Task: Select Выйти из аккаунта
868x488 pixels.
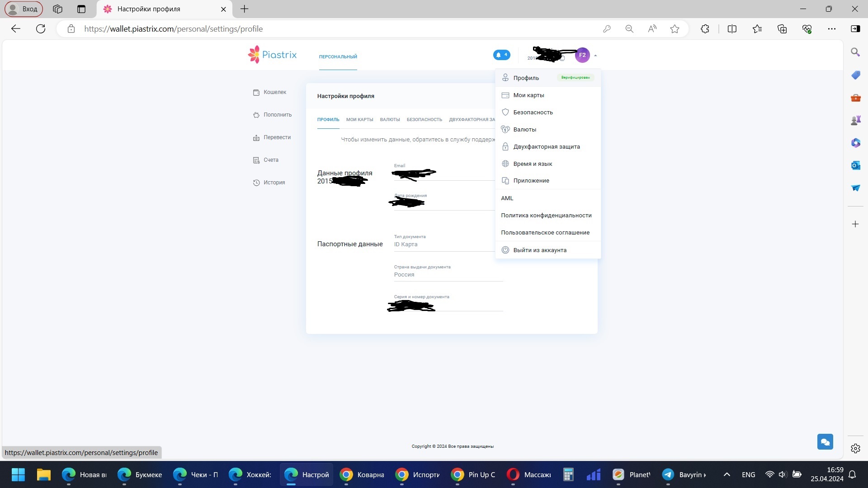Action: (548, 250)
